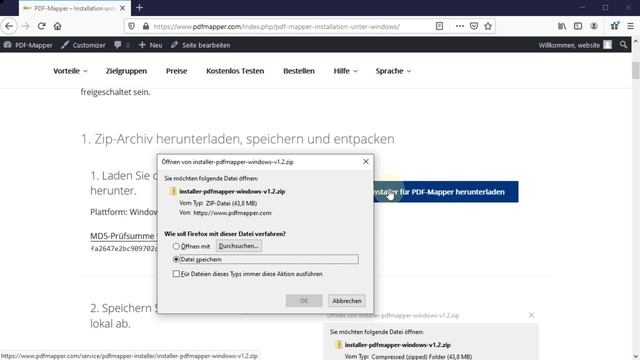Click the https://www.pdfmapper.com source text
Screen dimensions: 640x360
[x=232, y=213]
